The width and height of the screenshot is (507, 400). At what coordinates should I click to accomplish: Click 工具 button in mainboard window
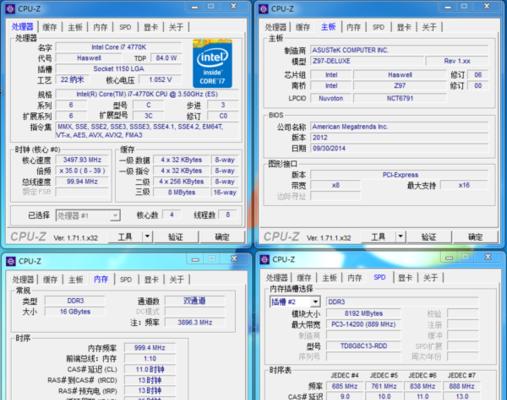[x=378, y=237]
